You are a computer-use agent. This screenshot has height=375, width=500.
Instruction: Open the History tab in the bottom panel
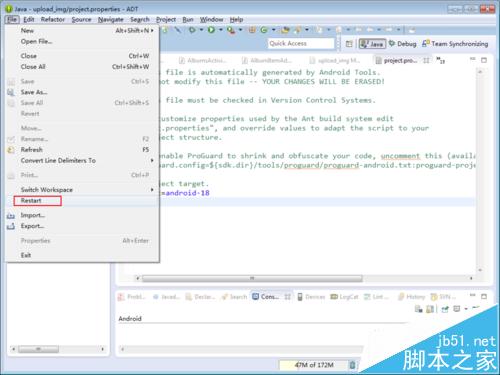[x=412, y=297]
